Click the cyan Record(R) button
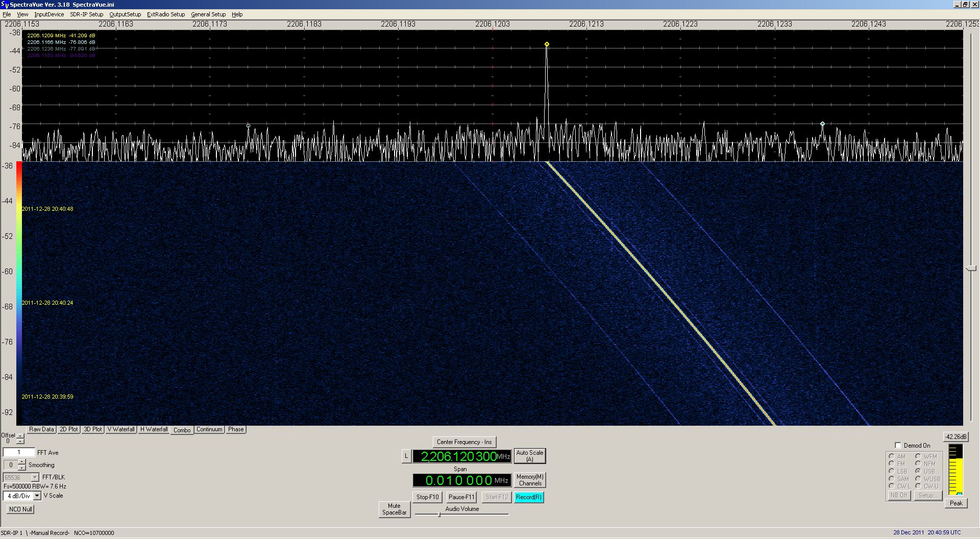This screenshot has width=980, height=539. point(528,497)
